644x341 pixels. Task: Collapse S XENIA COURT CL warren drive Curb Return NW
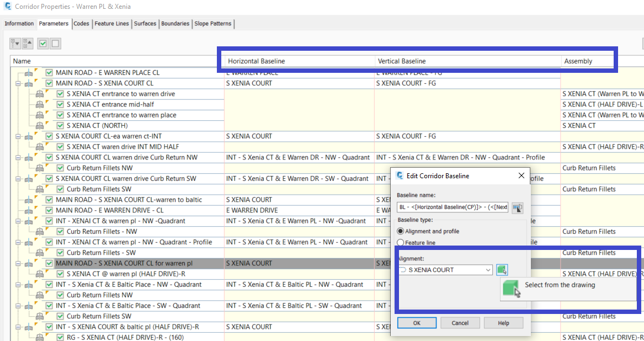pyautogui.click(x=18, y=157)
